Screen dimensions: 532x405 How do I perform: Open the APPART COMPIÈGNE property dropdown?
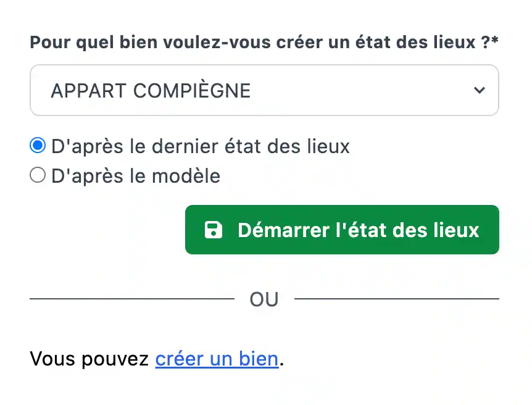[x=264, y=91]
